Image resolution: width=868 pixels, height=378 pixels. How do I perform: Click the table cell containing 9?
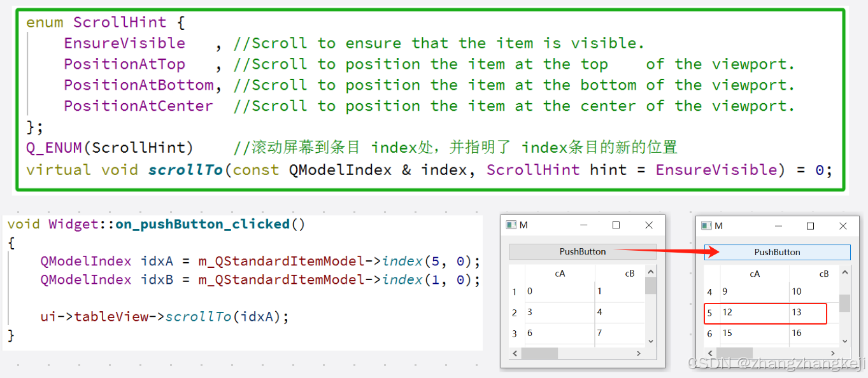755,292
